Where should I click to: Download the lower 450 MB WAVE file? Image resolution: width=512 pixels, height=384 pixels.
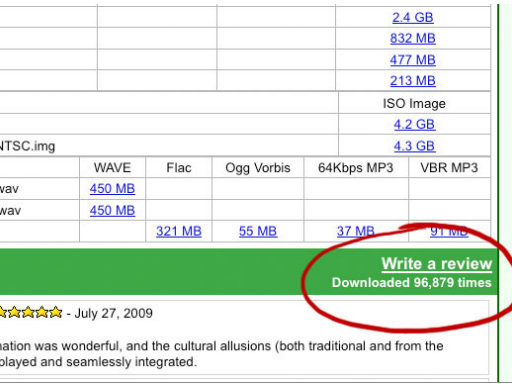(112, 211)
